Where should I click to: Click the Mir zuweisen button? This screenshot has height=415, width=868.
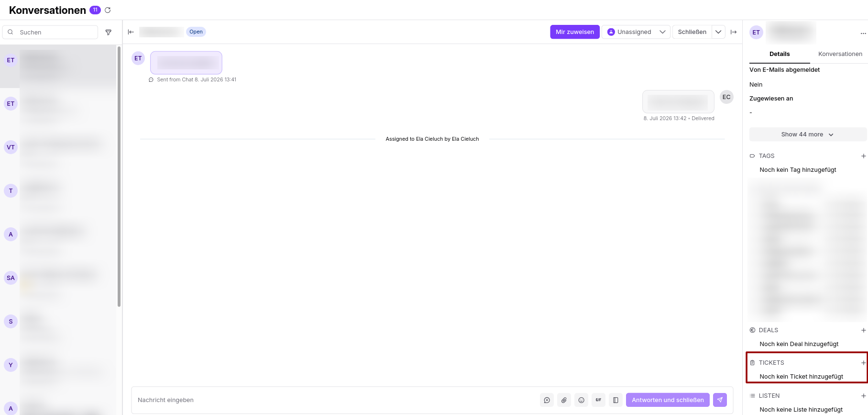click(574, 32)
